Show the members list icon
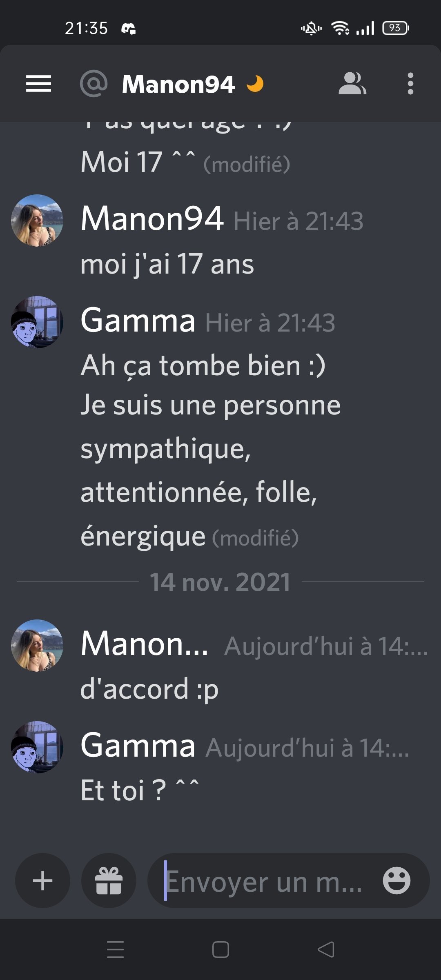441x980 pixels. (x=352, y=84)
